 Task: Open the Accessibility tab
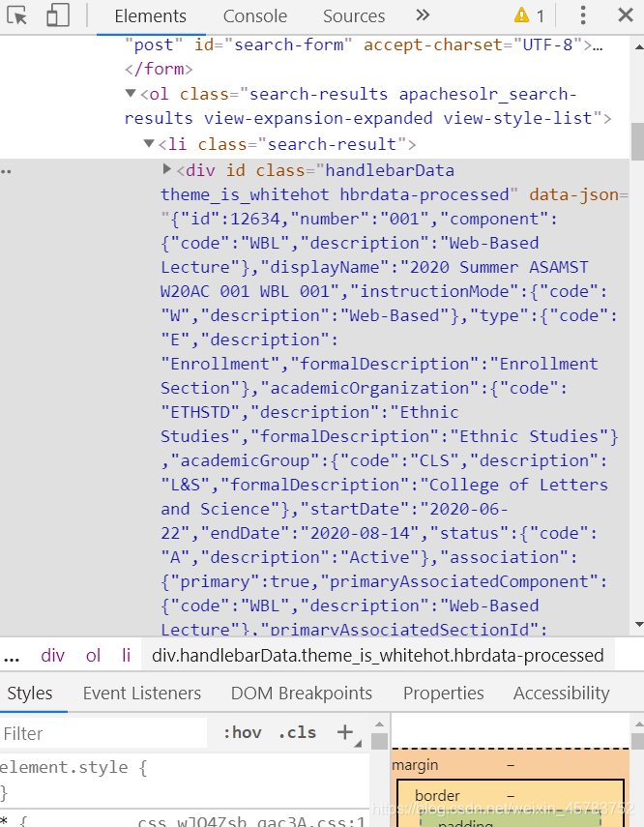[x=562, y=693]
